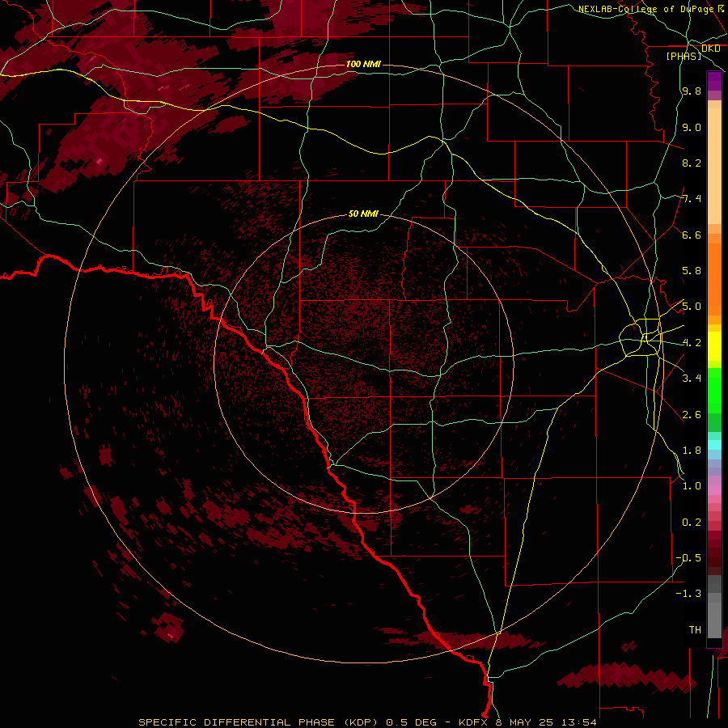The height and width of the screenshot is (728, 728).
Task: Click the NEXLAB-College of DuPage credit text
Action: coord(645,9)
